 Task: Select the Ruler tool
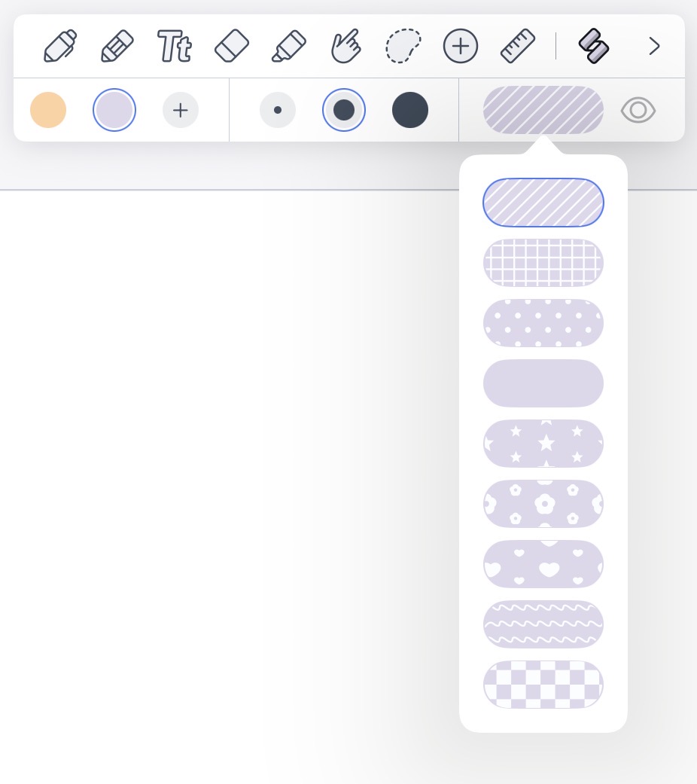518,46
